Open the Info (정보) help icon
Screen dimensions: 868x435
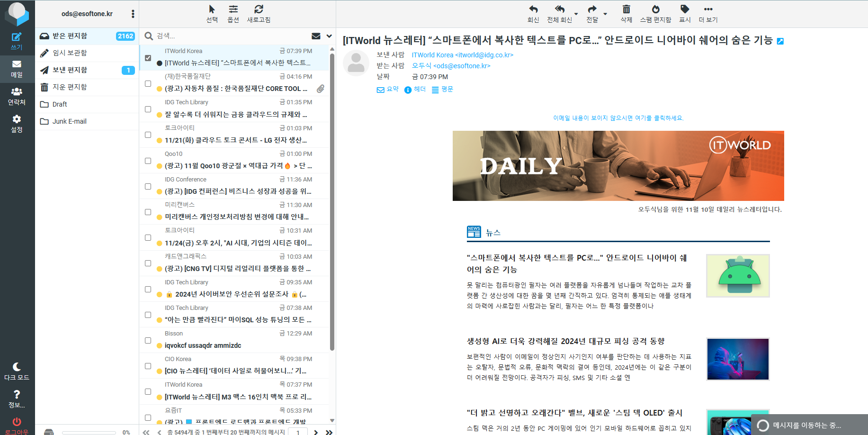click(x=17, y=399)
